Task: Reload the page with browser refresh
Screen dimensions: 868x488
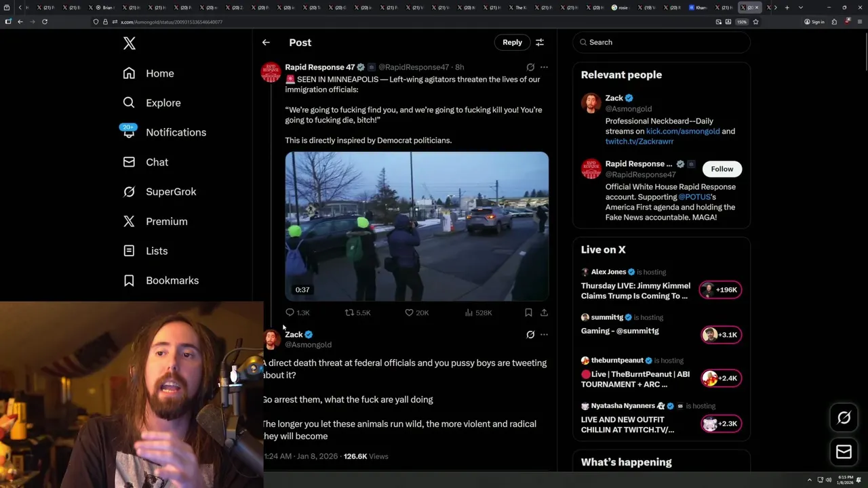Action: click(44, 22)
